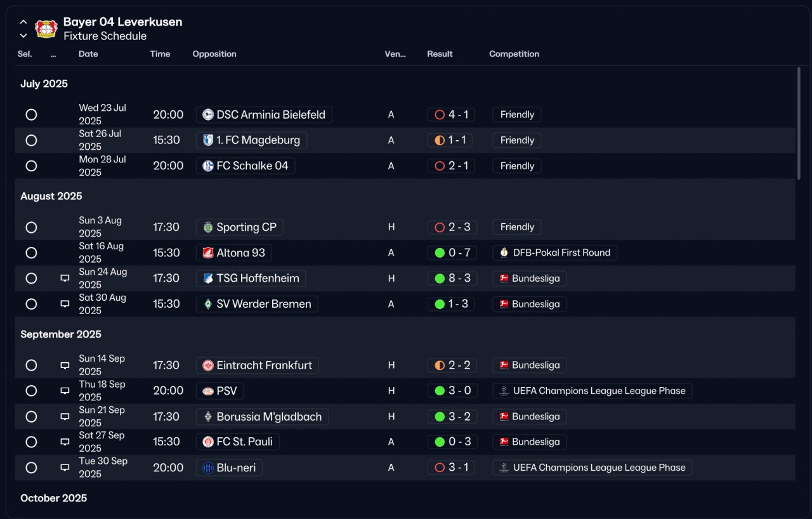Collapse the August 2025 month group
This screenshot has height=519, width=812.
51,196
